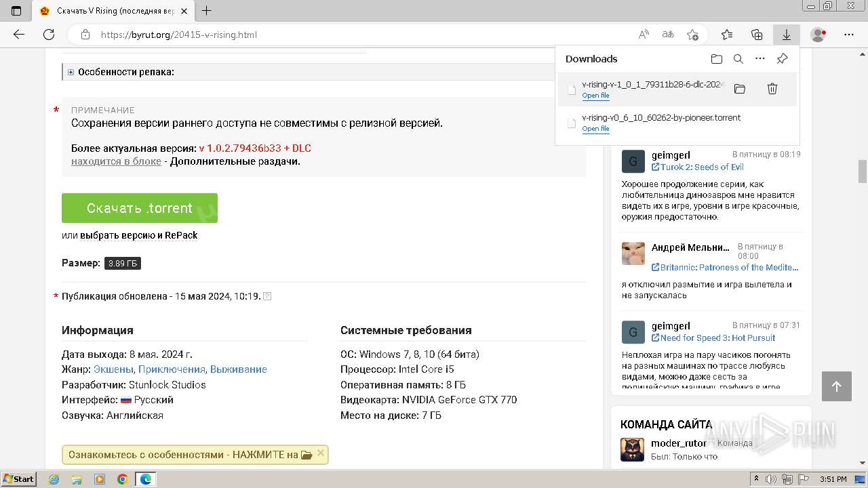This screenshot has height=488, width=868.
Task: Open the Экшены genre link
Action: point(114,369)
